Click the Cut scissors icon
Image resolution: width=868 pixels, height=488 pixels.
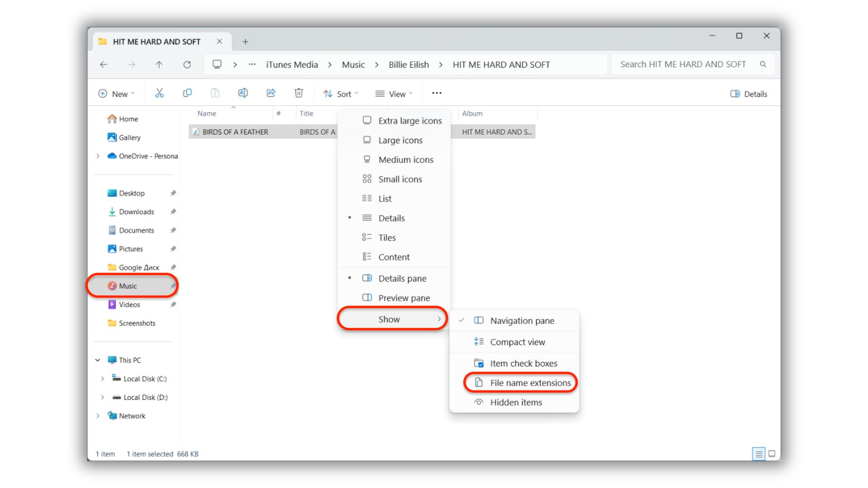[x=159, y=93]
